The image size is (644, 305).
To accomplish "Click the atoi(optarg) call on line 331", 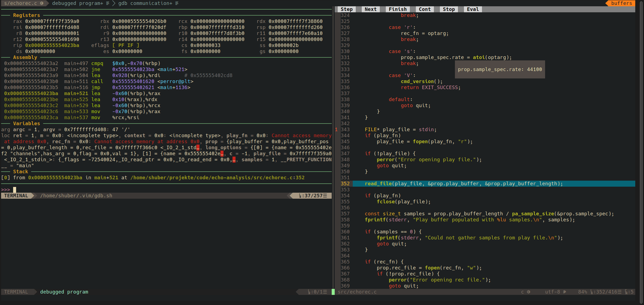I will pos(491,57).
